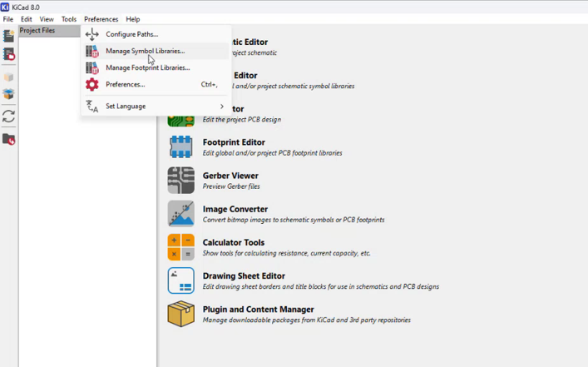The width and height of the screenshot is (588, 367).
Task: Click the Set Language translate icon
Action: click(91, 107)
